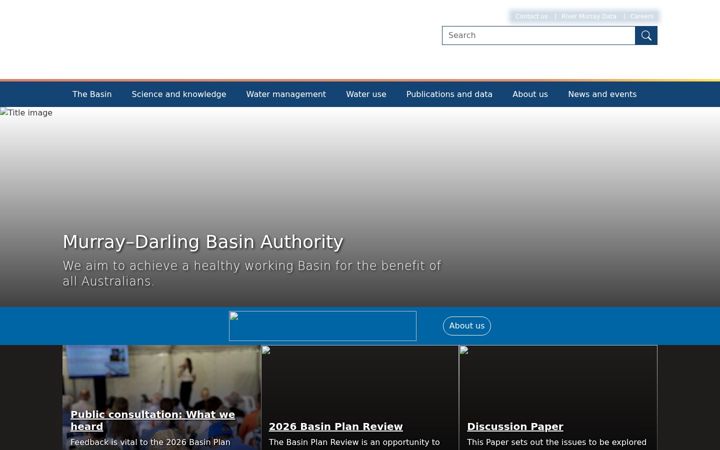
Task: Open the Contact us link
Action: pos(531,17)
